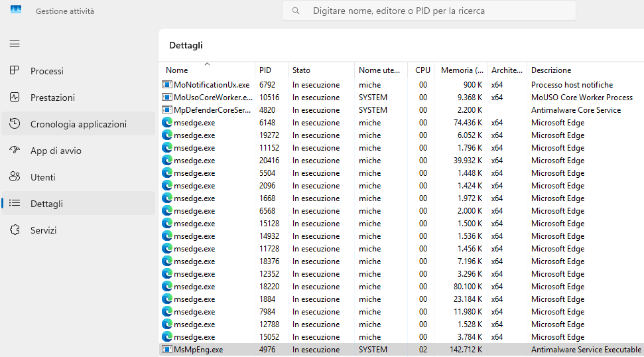This screenshot has height=357, width=644.
Task: Select the MpDefenderCoreSer... process
Action: click(x=401, y=110)
